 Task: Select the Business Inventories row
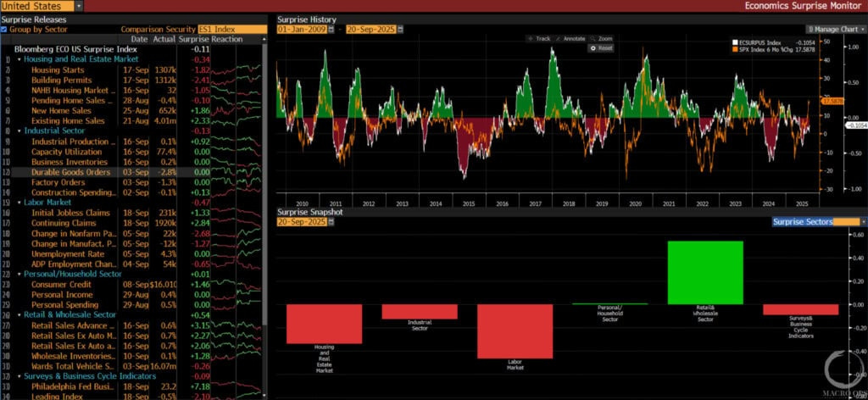point(133,162)
